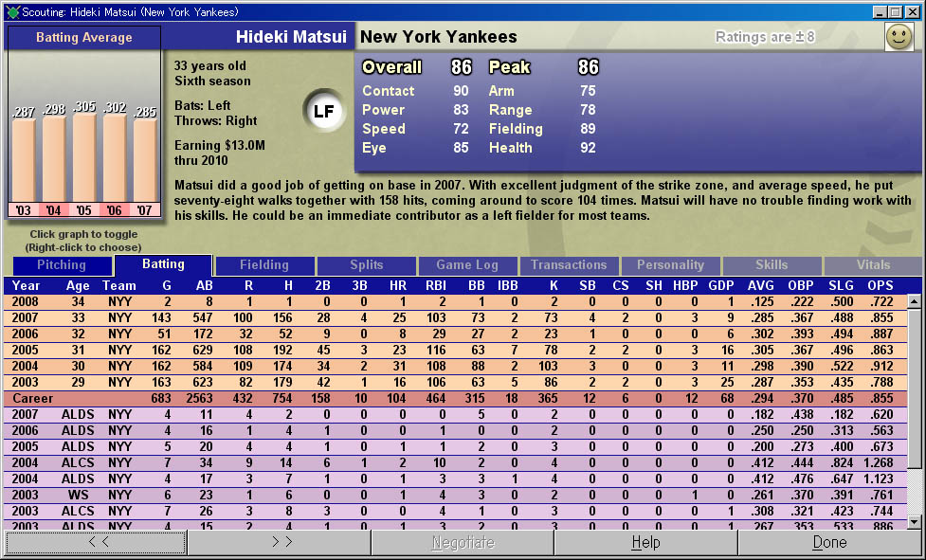
Task: Click the stats table scroll down arrow
Action: [x=915, y=522]
